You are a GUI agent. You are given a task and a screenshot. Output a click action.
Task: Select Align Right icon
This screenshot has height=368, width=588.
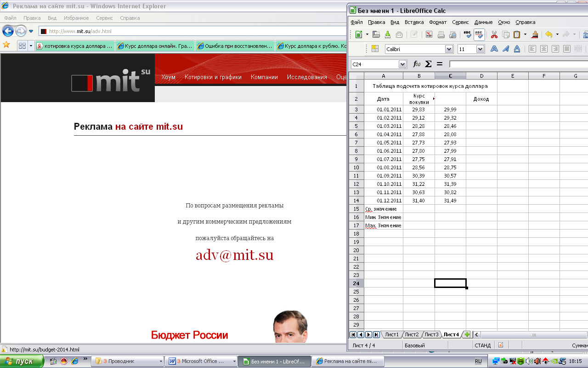555,49
